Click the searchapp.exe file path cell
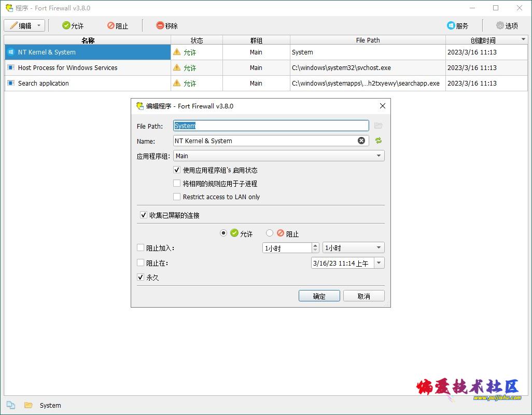The width and height of the screenshot is (532, 415). click(368, 83)
